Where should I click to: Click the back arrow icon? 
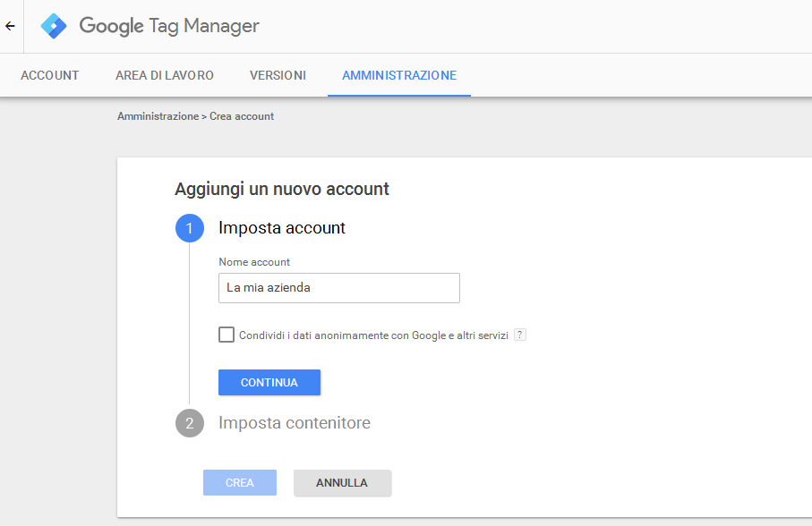(x=11, y=26)
